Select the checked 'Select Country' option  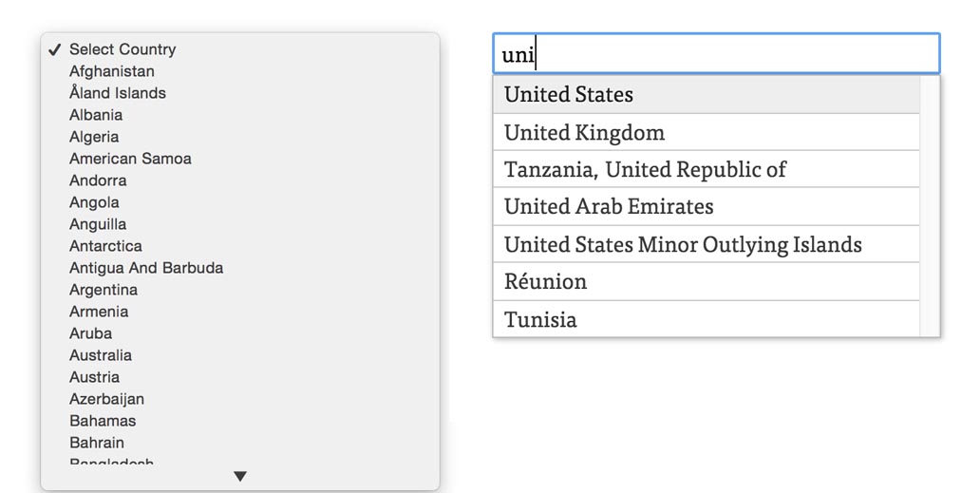tap(122, 49)
